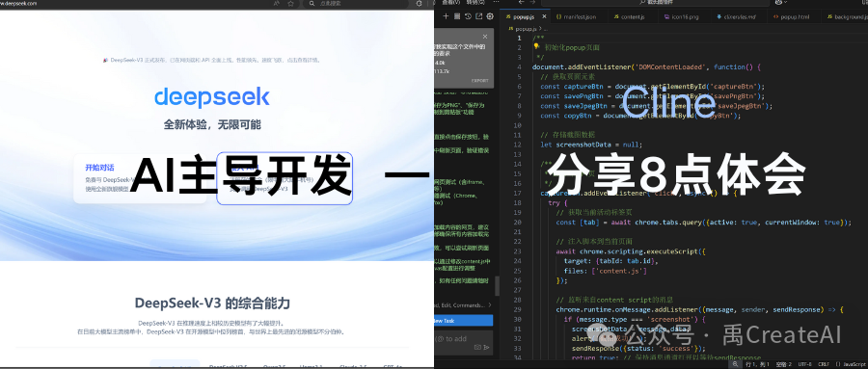This screenshot has height=369, width=868.
Task: Click the UTF-8 encoding status item
Action: tap(805, 364)
